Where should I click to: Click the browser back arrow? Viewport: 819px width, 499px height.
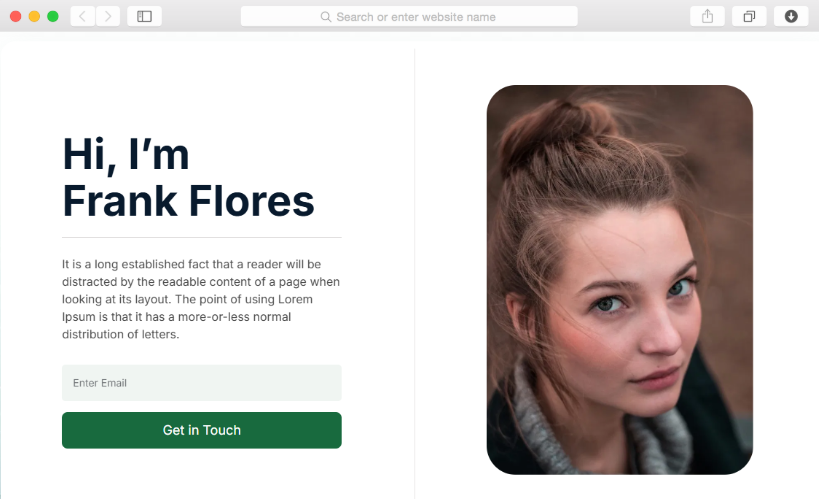83,16
